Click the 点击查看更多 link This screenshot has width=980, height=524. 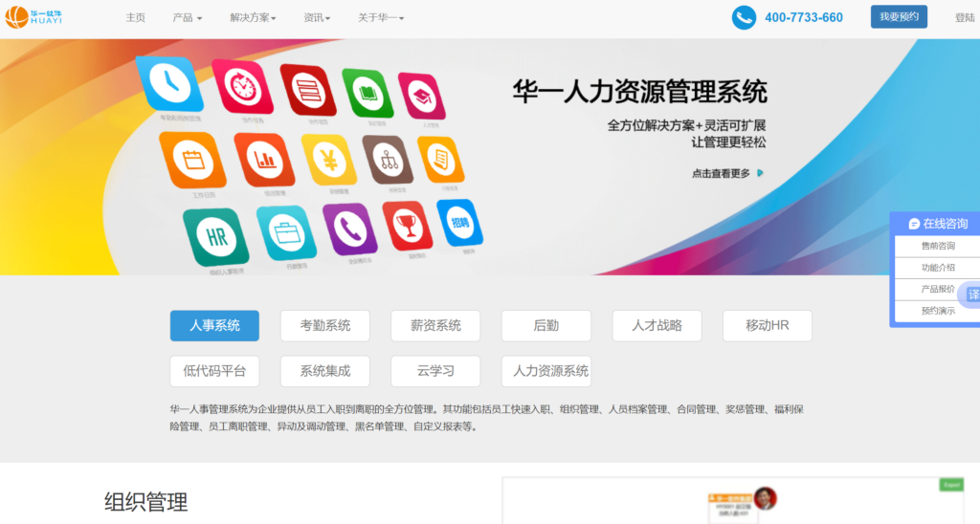pos(721,174)
